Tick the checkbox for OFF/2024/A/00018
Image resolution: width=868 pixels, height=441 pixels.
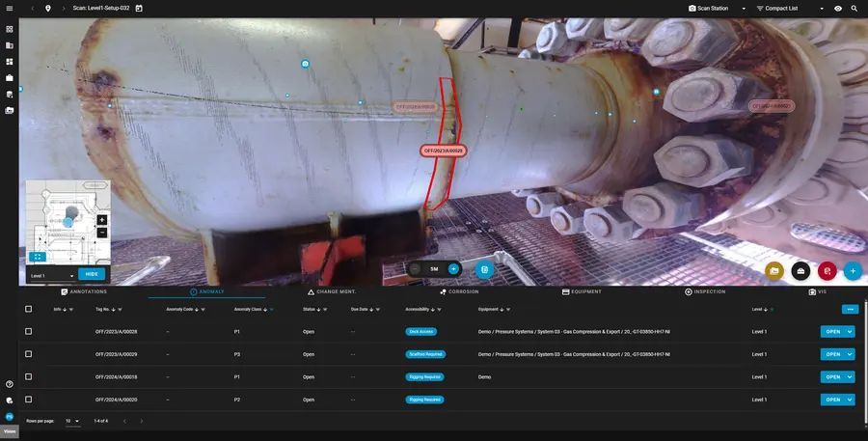[x=28, y=376]
